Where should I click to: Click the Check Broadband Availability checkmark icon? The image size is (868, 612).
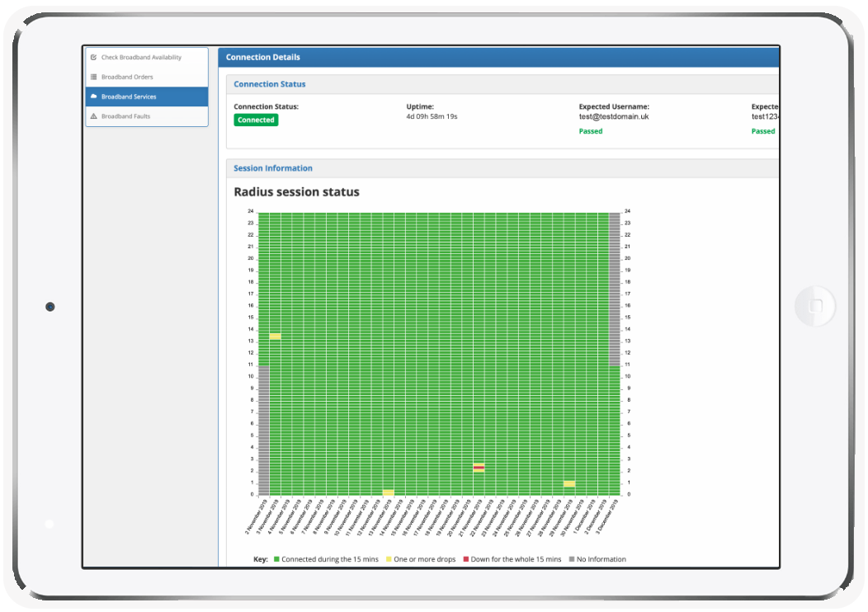pyautogui.click(x=93, y=58)
